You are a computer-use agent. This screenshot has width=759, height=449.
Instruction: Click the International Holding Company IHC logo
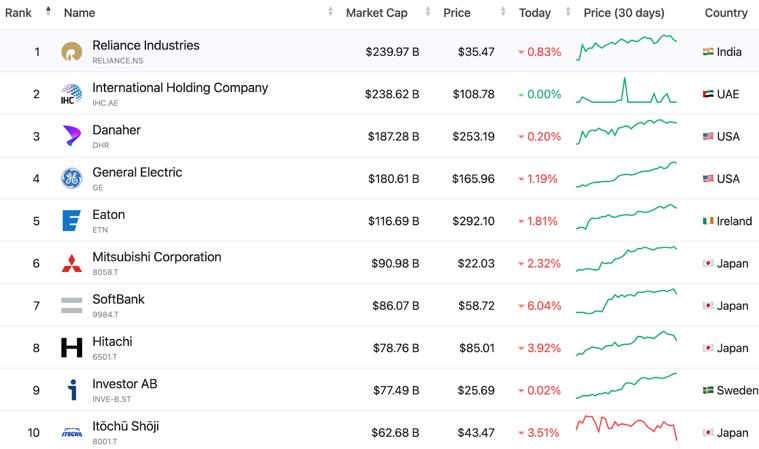(x=72, y=94)
